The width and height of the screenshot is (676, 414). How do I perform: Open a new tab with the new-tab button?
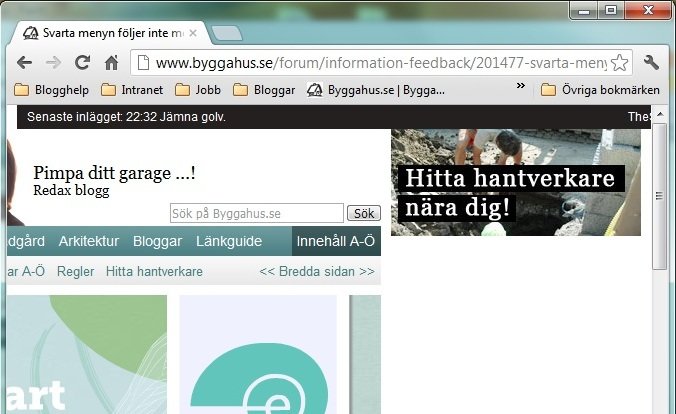click(x=227, y=34)
